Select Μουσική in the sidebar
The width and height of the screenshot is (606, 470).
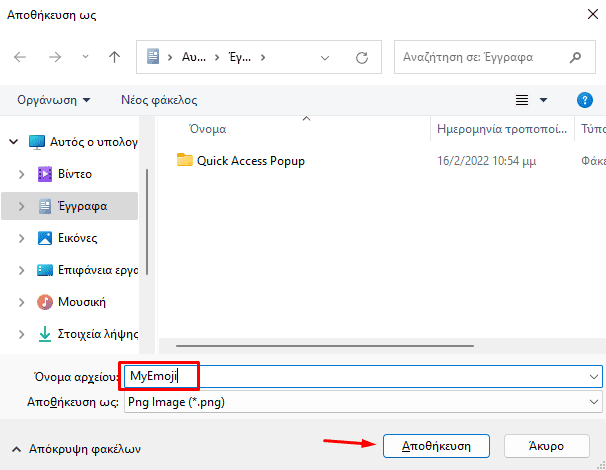coord(83,302)
